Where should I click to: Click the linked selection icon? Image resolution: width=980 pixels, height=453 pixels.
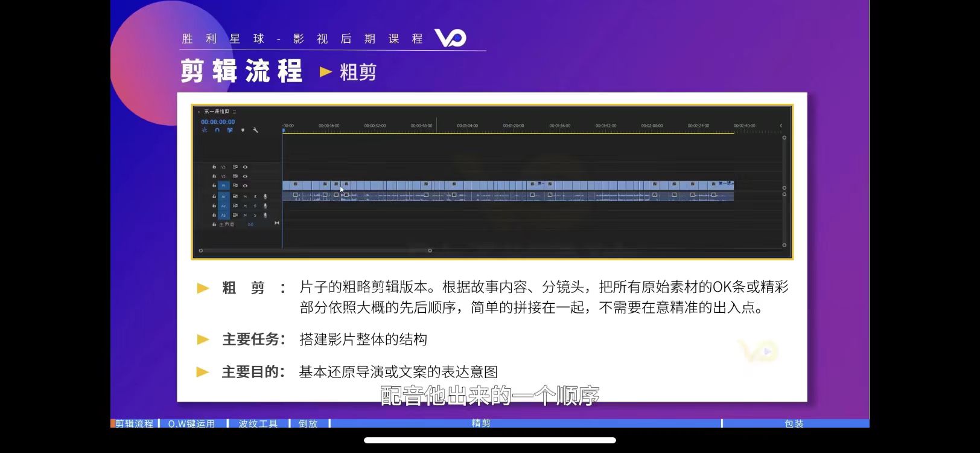coord(230,130)
